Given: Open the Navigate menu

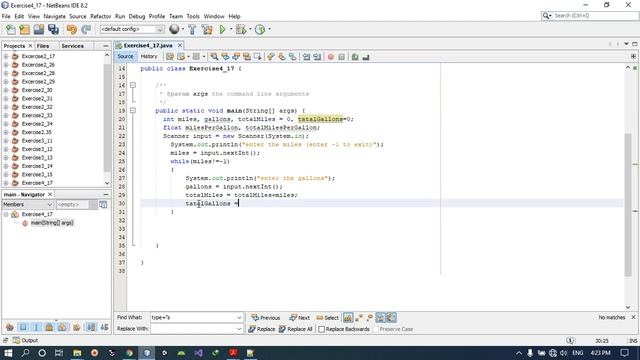Looking at the screenshot, I should (54, 16).
